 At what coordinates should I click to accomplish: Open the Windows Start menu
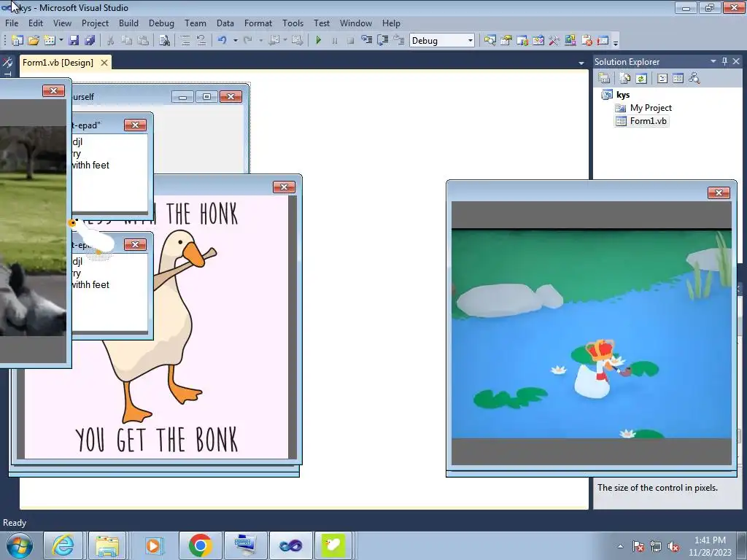point(20,545)
